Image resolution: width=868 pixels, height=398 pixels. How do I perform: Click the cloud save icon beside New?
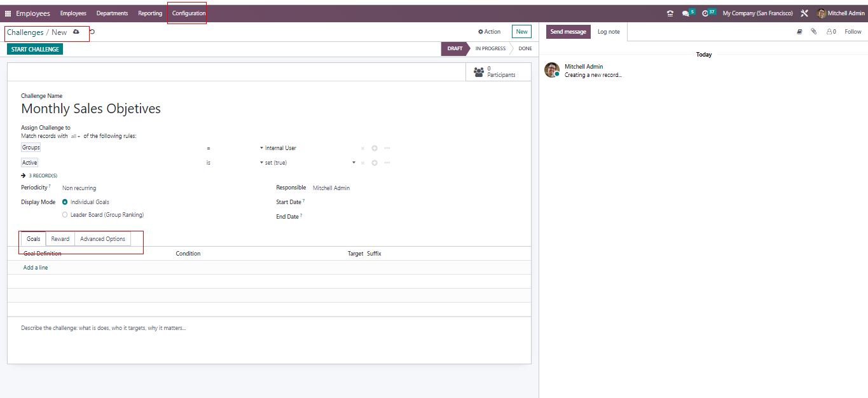click(x=76, y=32)
